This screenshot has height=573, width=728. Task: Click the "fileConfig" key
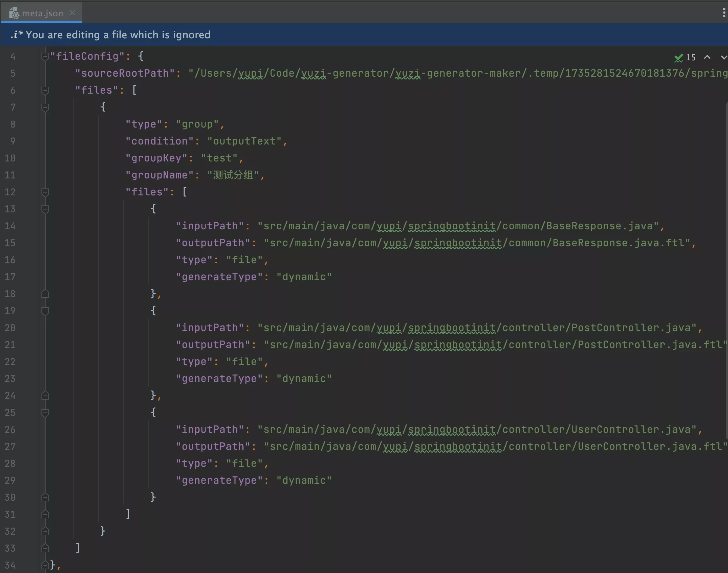[x=88, y=56]
